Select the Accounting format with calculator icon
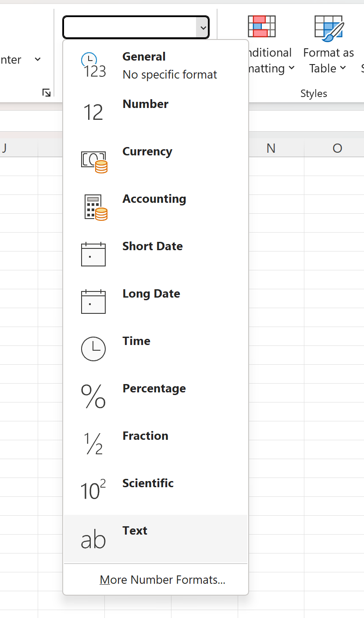The width and height of the screenshot is (364, 618). coord(93,207)
